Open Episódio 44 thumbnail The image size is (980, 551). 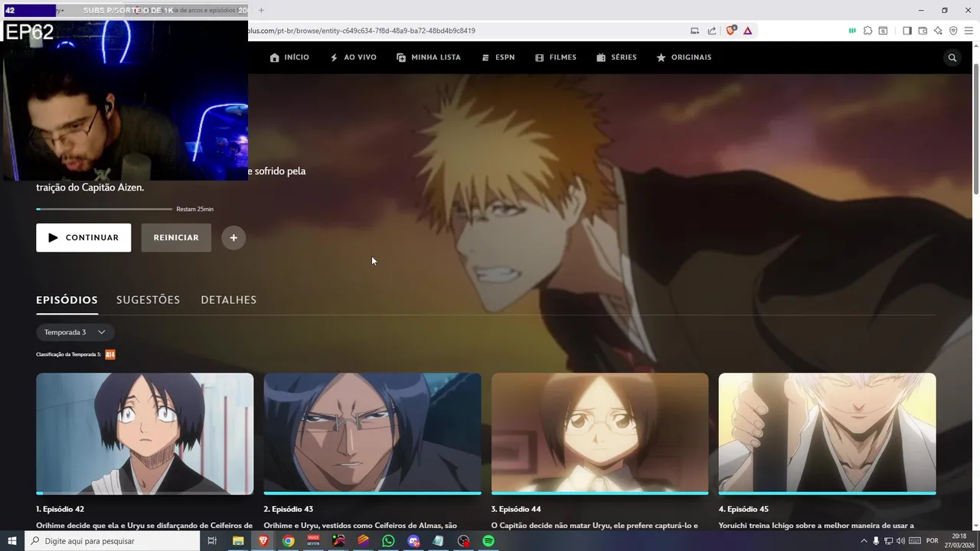click(599, 434)
